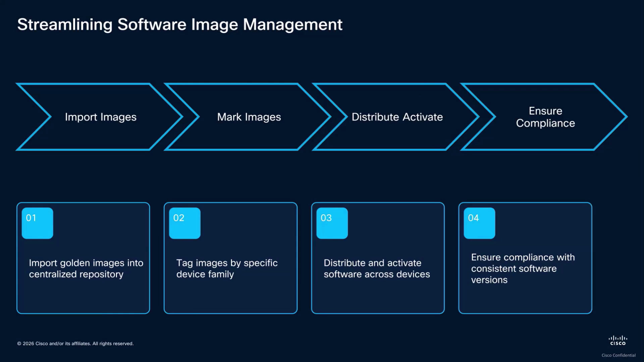Click the Cisco copyright notice footer
Screen dimensions: 644x362
click(x=75, y=344)
